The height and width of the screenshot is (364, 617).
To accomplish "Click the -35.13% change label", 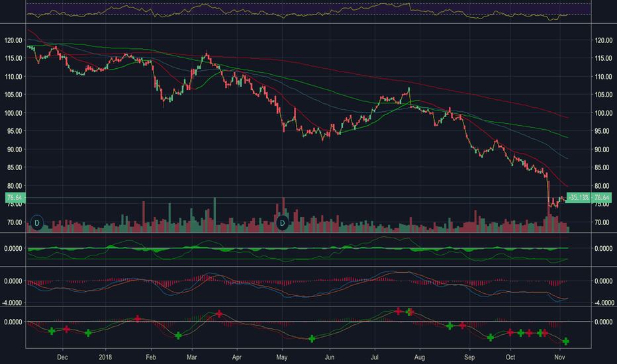I will click(x=579, y=197).
